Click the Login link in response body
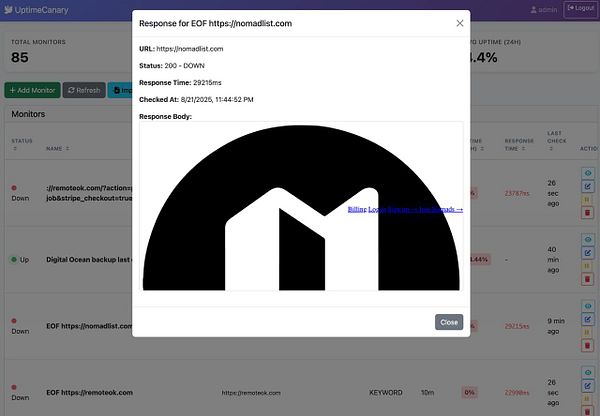 [x=377, y=209]
